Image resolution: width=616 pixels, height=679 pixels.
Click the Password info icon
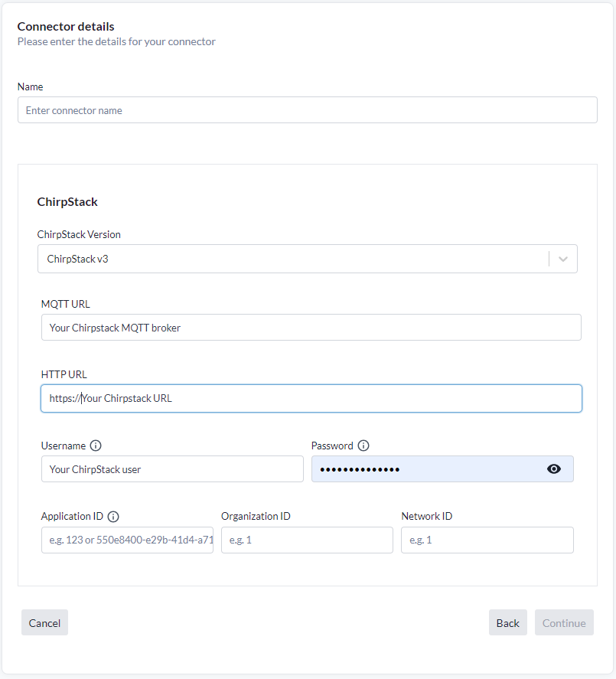[x=363, y=446]
